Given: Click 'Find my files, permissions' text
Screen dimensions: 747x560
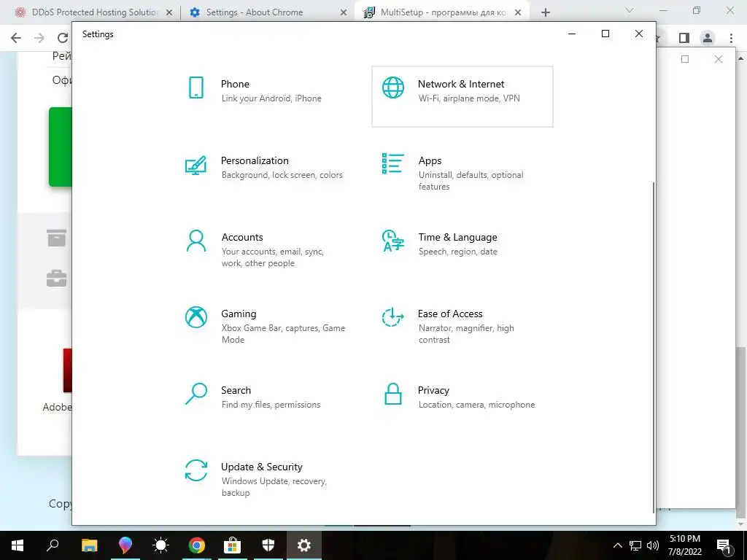Looking at the screenshot, I should 271,405.
